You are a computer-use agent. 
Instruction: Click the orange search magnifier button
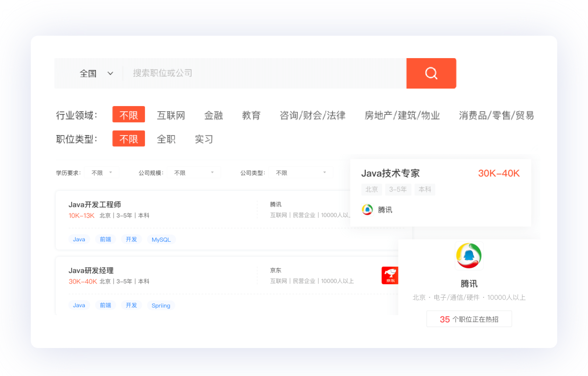(x=431, y=73)
